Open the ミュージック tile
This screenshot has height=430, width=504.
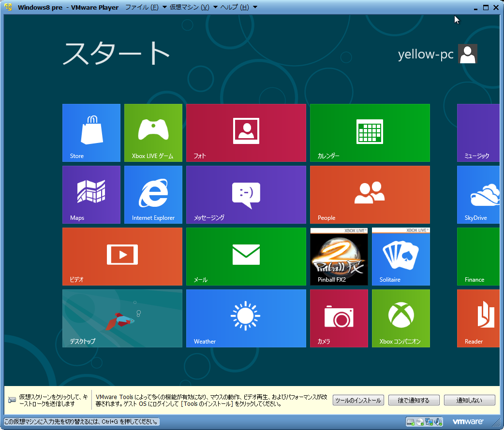pyautogui.click(x=478, y=133)
